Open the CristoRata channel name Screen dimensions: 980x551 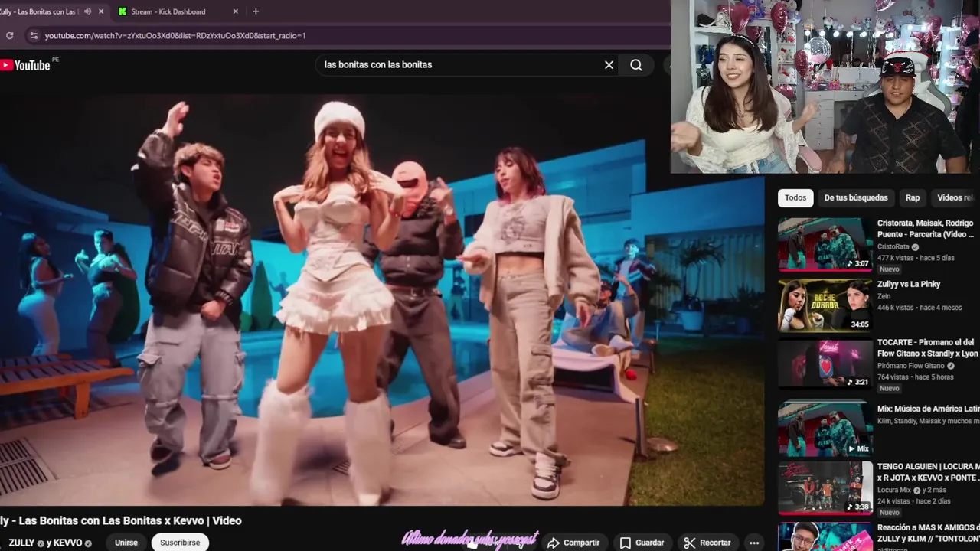pos(893,247)
